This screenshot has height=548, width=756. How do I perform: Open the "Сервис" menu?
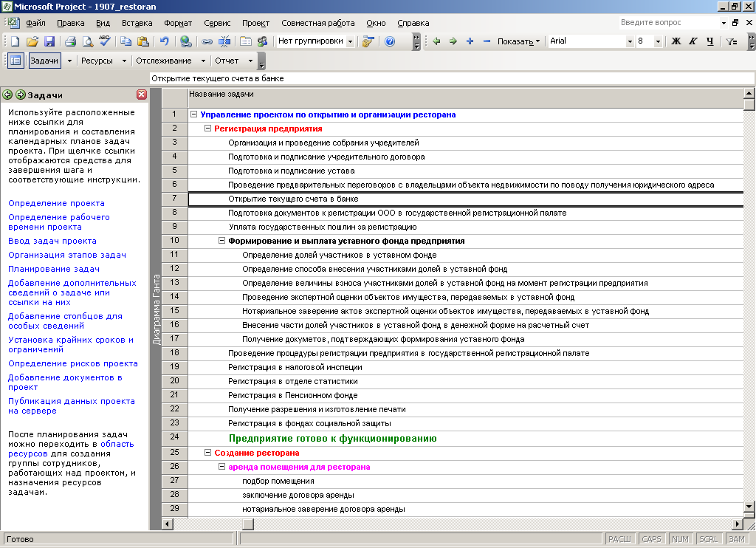point(216,23)
